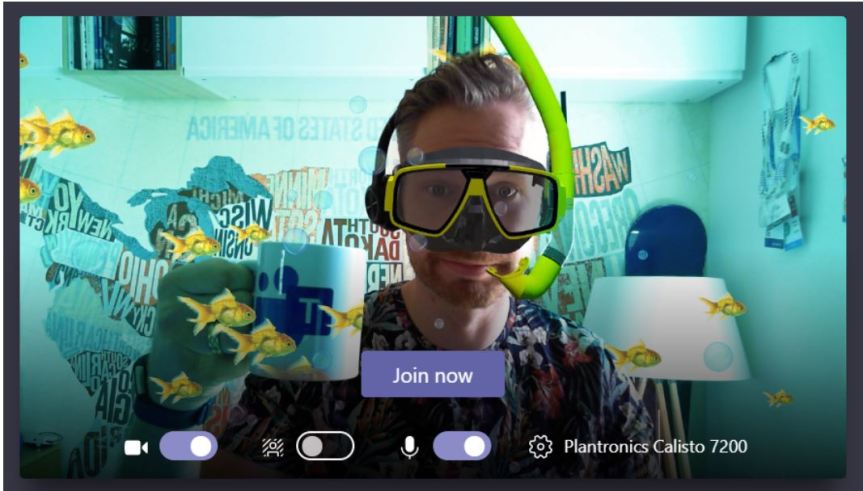Click the video camera icon
The width and height of the screenshot is (863, 491).
pyautogui.click(x=135, y=447)
